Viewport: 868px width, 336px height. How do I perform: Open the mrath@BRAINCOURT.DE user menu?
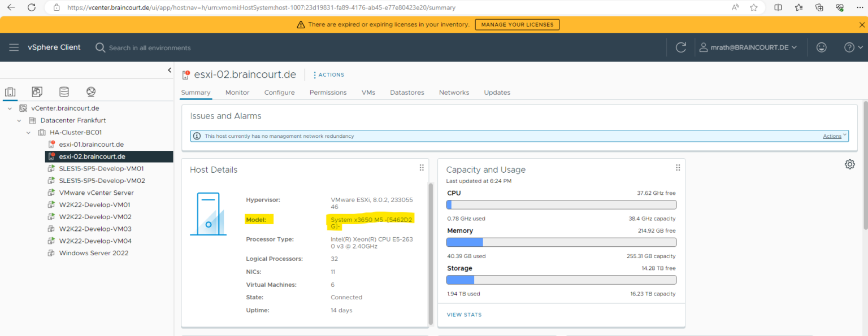point(749,47)
